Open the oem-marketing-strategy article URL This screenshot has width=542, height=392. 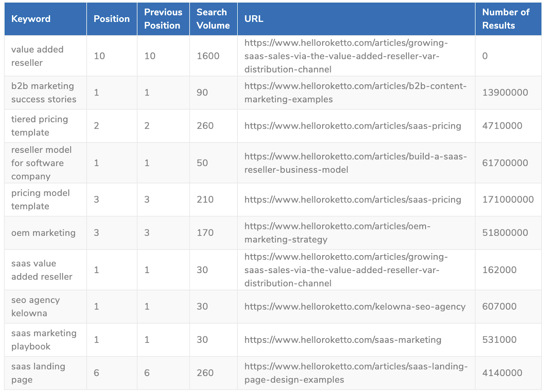pyautogui.click(x=337, y=233)
